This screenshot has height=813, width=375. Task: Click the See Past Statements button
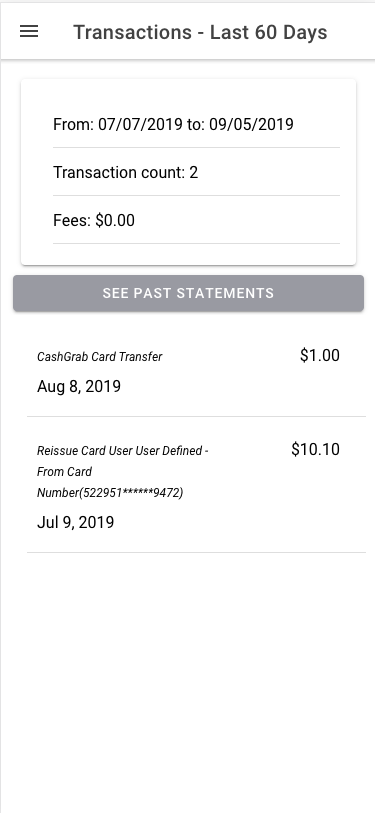(188, 293)
